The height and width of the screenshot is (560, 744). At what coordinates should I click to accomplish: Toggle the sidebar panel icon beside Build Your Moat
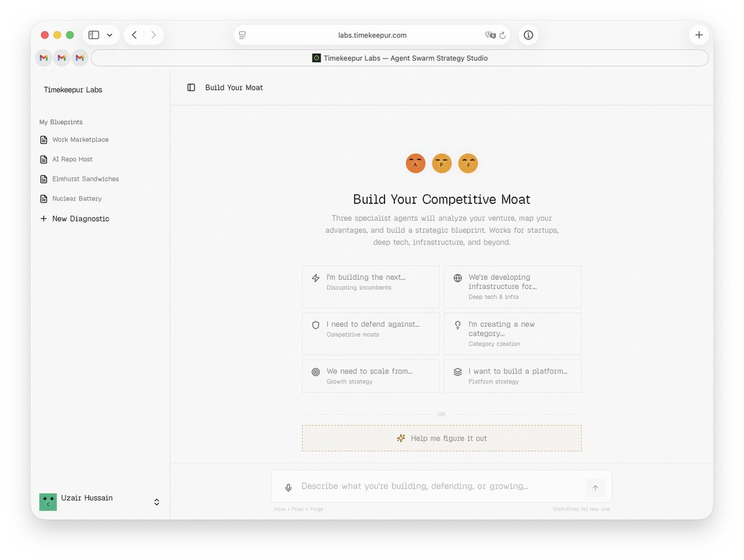(x=190, y=87)
